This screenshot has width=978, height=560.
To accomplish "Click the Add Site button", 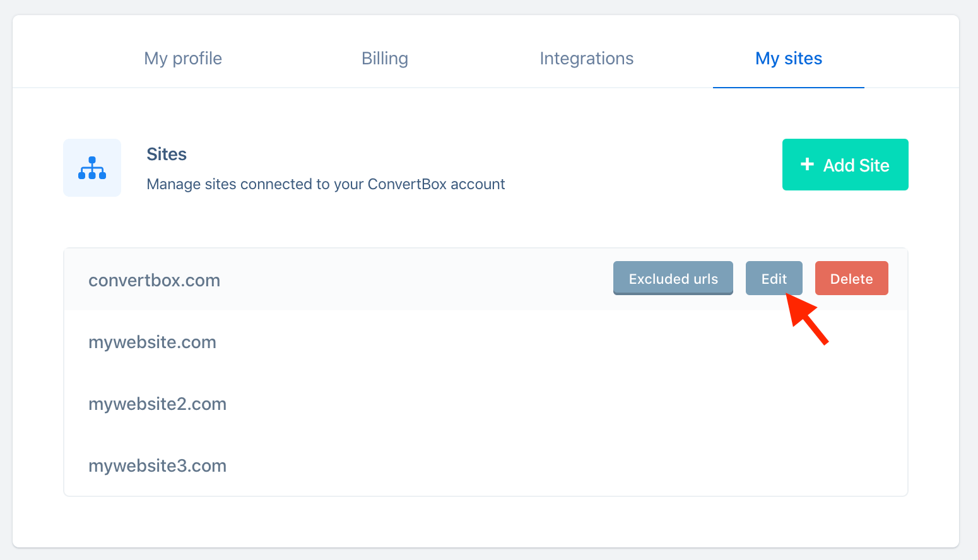I will pos(845,165).
